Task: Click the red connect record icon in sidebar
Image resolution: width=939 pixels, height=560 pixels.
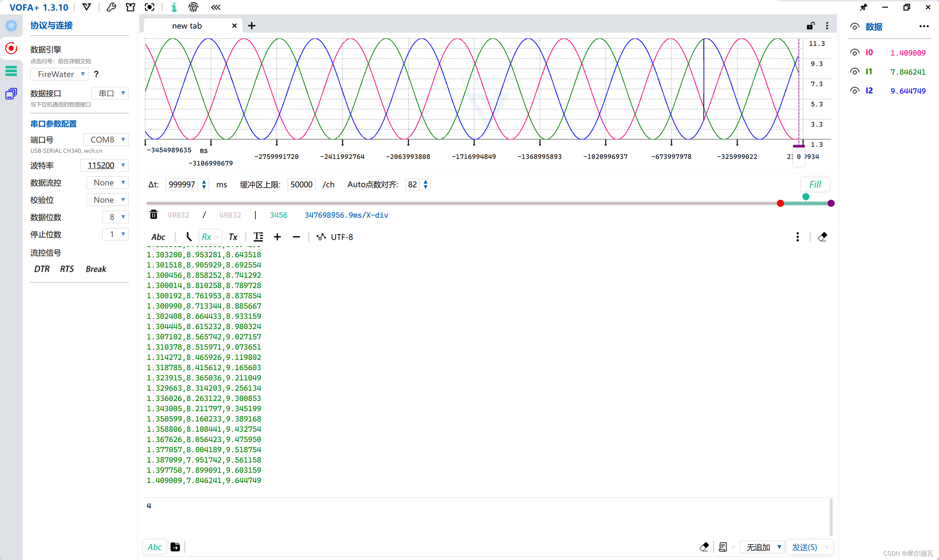Action: [11, 48]
